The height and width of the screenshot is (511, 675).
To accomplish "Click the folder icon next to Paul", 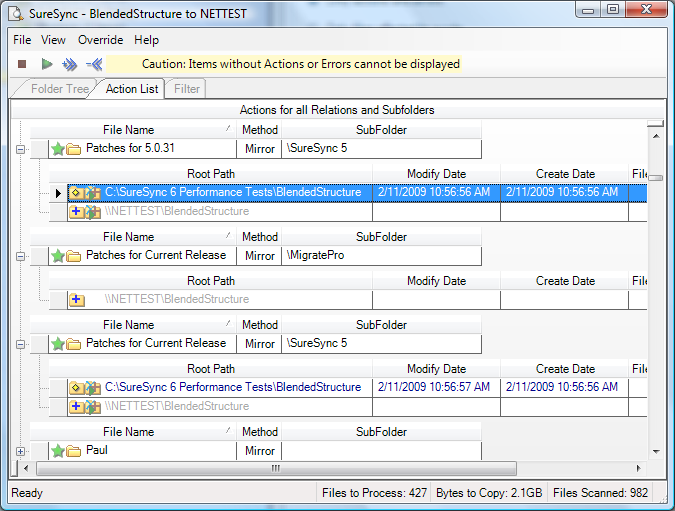I will click(74, 451).
